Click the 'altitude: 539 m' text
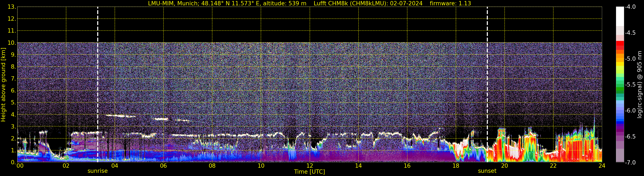644x176 pixels. 285,3
